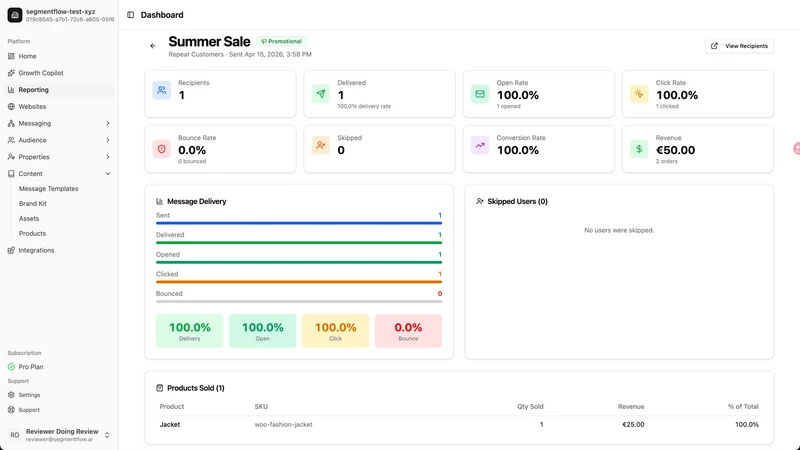Viewport: 800px width, 450px height.
Task: Expand the Audience menu chevron
Action: click(108, 140)
